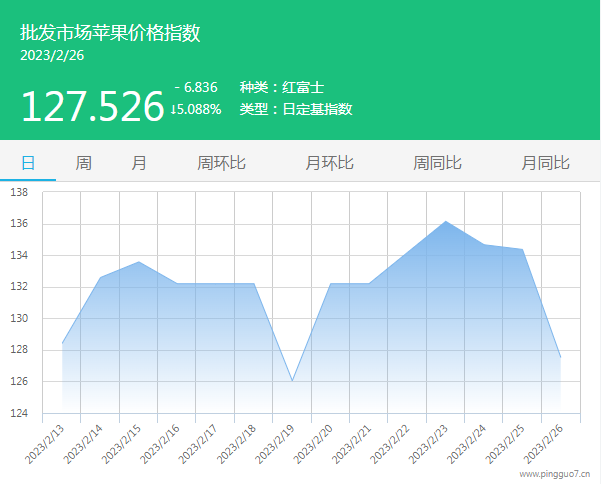Click x-axis date 2023/2/23
This screenshot has height=484, width=601.
(x=429, y=445)
